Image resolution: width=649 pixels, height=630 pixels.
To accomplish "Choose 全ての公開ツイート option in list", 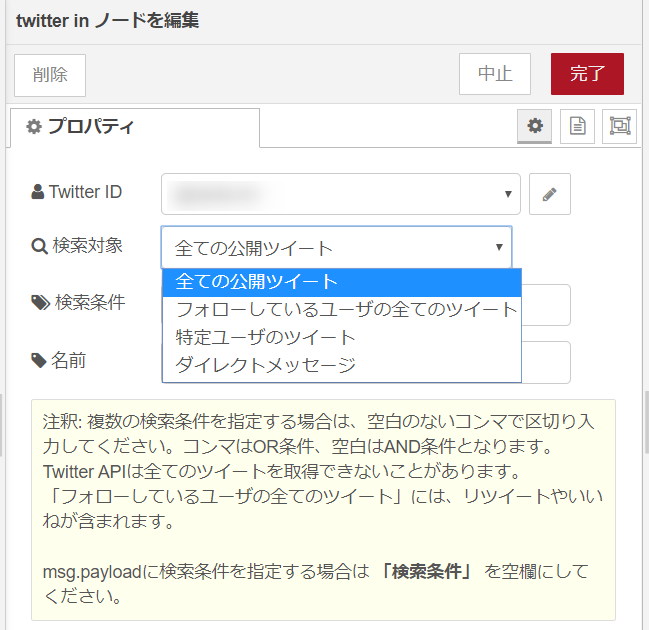I will [342, 282].
